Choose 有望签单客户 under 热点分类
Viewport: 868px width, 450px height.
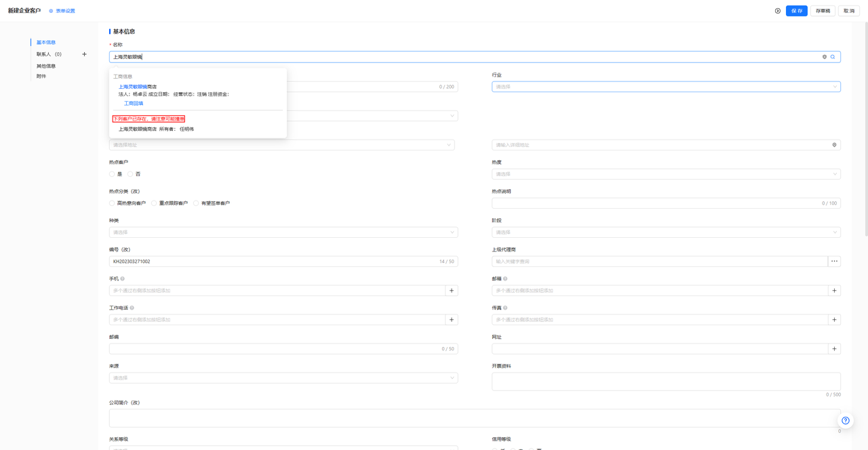click(212, 203)
